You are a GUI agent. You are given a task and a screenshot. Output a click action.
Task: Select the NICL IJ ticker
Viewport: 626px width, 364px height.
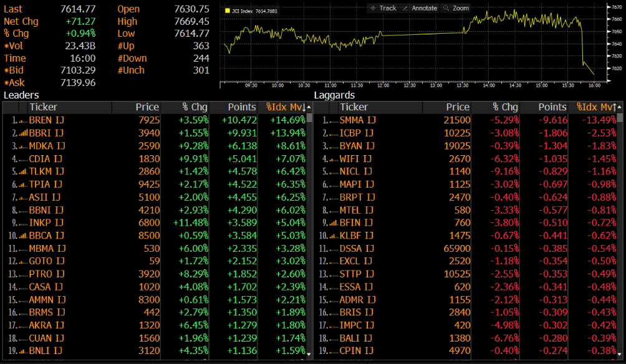pyautogui.click(x=356, y=171)
